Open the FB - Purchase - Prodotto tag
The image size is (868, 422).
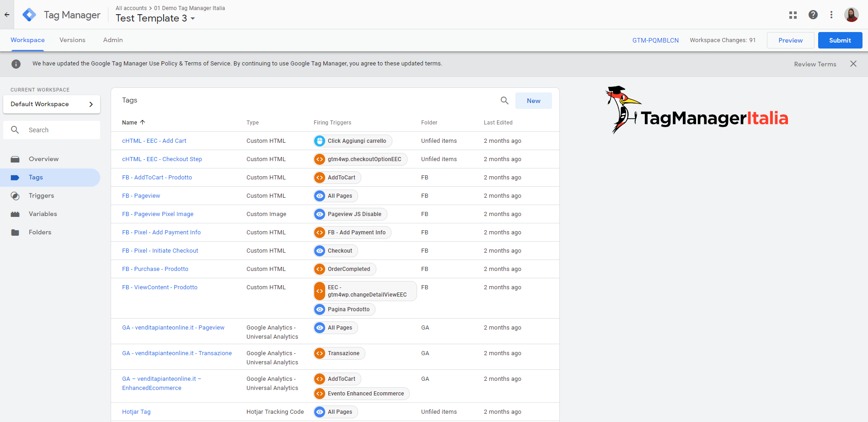pyautogui.click(x=155, y=269)
